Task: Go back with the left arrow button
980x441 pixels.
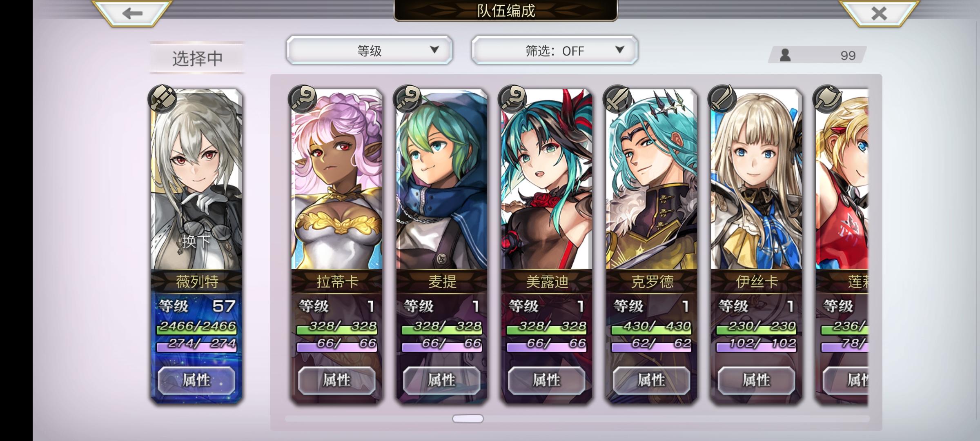Action: [x=132, y=13]
